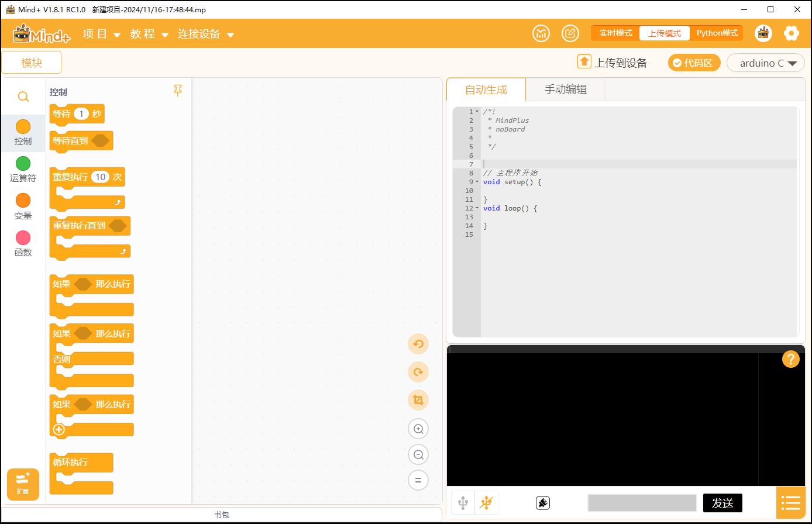The height and width of the screenshot is (524, 812).
Task: Click the orange USB disconnect icon
Action: point(486,502)
